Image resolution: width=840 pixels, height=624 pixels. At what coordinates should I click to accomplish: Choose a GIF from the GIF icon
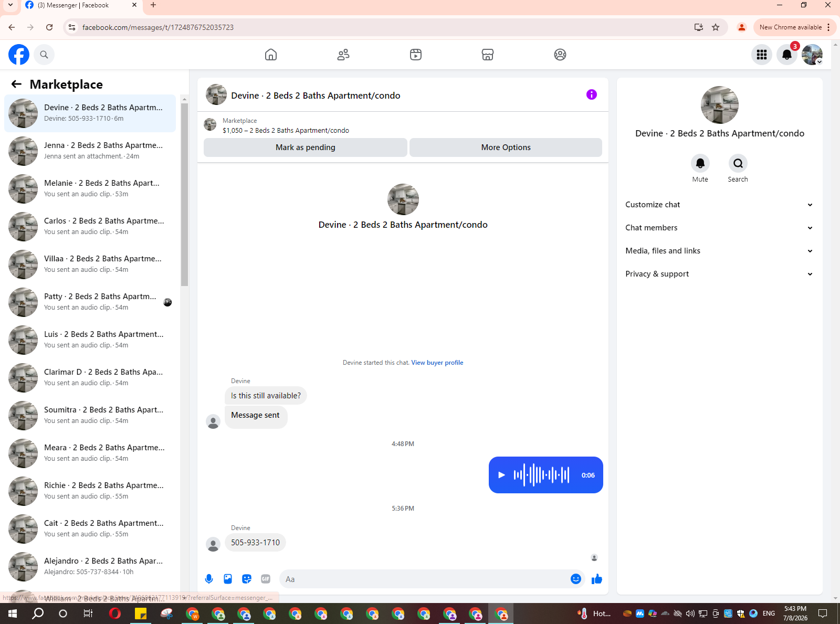click(266, 579)
